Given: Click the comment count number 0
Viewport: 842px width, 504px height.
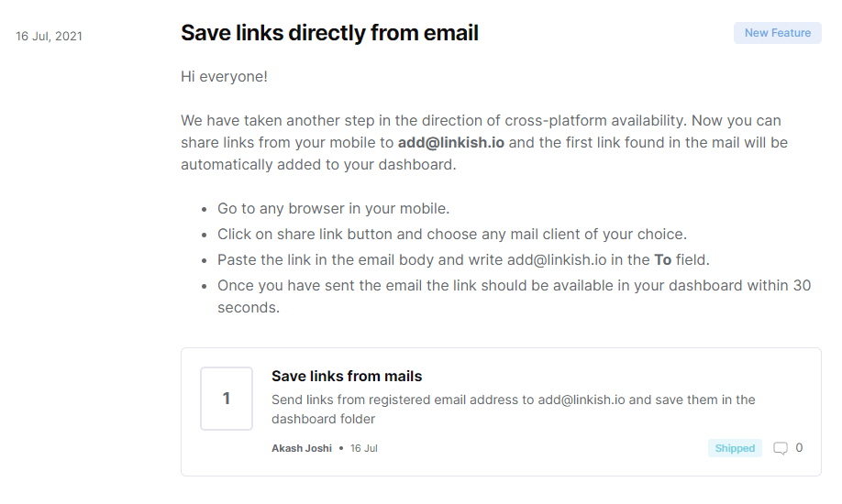Looking at the screenshot, I should point(799,448).
